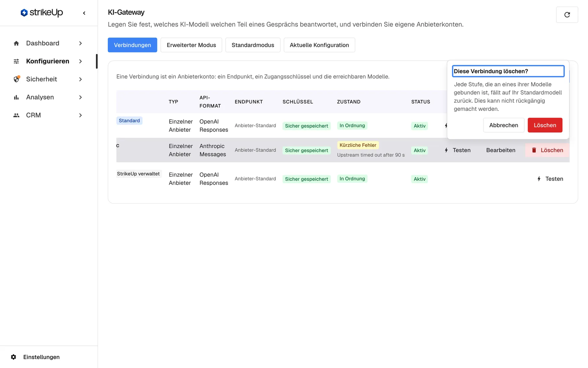This screenshot has width=588, height=368.
Task: Click the bolt icon in the Anthropic row
Action: click(x=446, y=150)
